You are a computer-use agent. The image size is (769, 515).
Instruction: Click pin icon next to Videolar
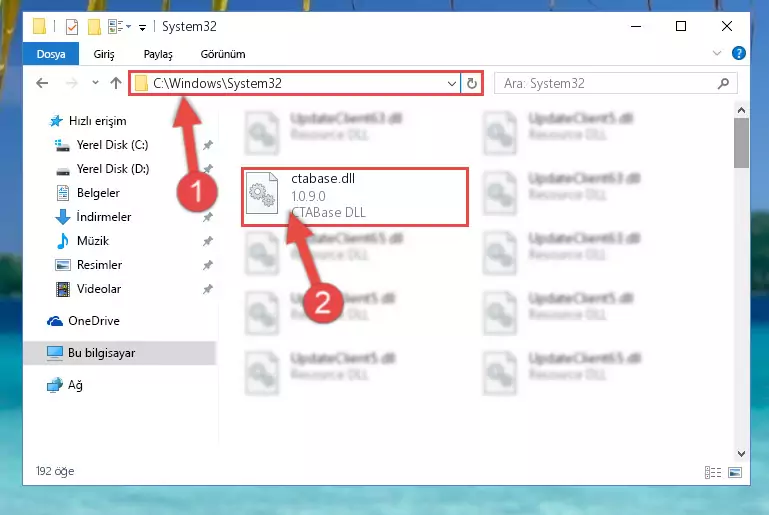click(208, 289)
